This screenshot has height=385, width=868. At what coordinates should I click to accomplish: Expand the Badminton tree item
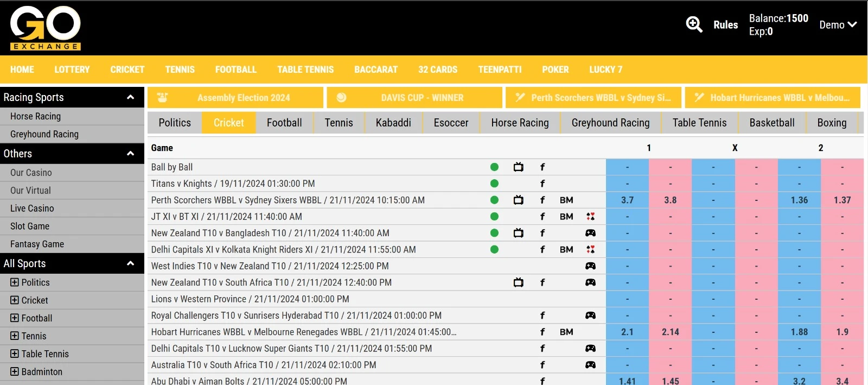click(15, 372)
